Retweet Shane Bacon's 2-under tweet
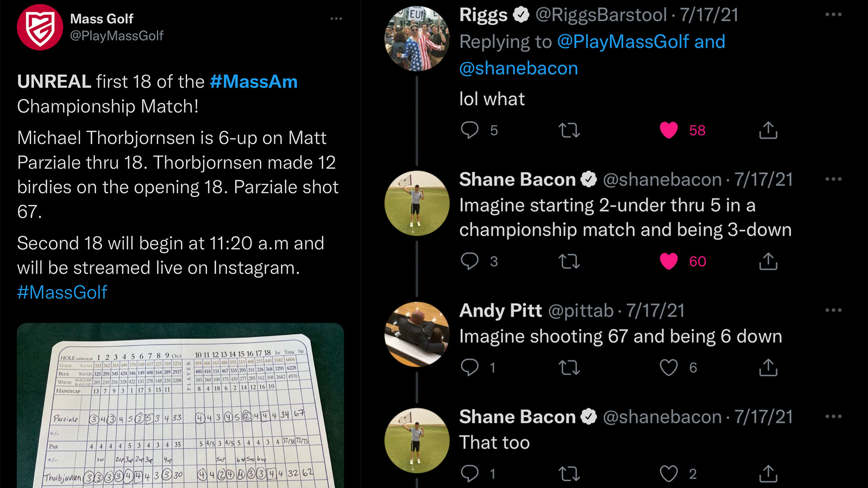868x488 pixels. [569, 261]
